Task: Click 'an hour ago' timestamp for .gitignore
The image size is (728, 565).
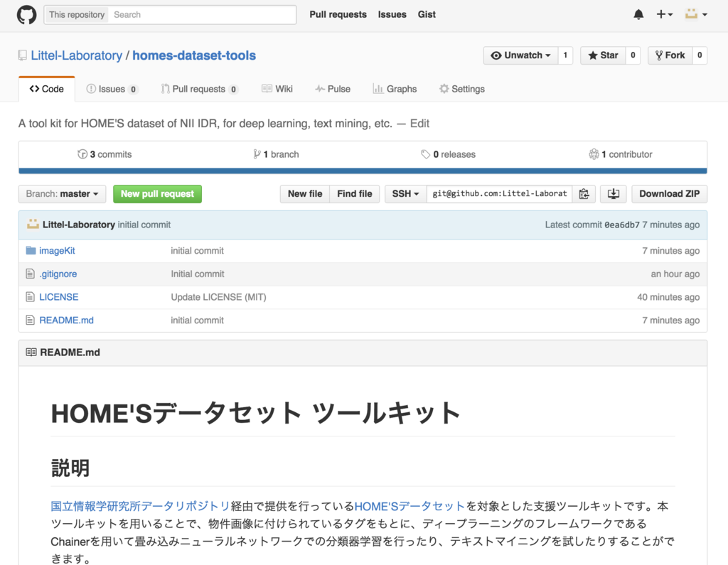Action: tap(675, 274)
